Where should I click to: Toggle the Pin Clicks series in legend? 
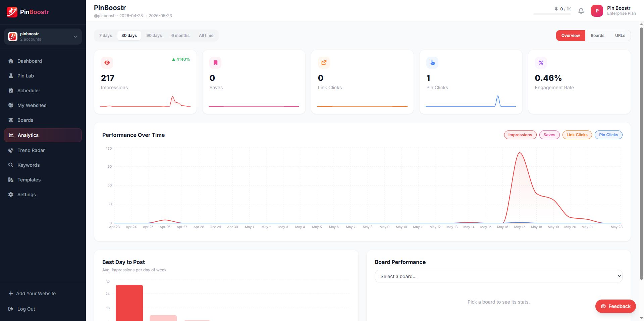608,135
